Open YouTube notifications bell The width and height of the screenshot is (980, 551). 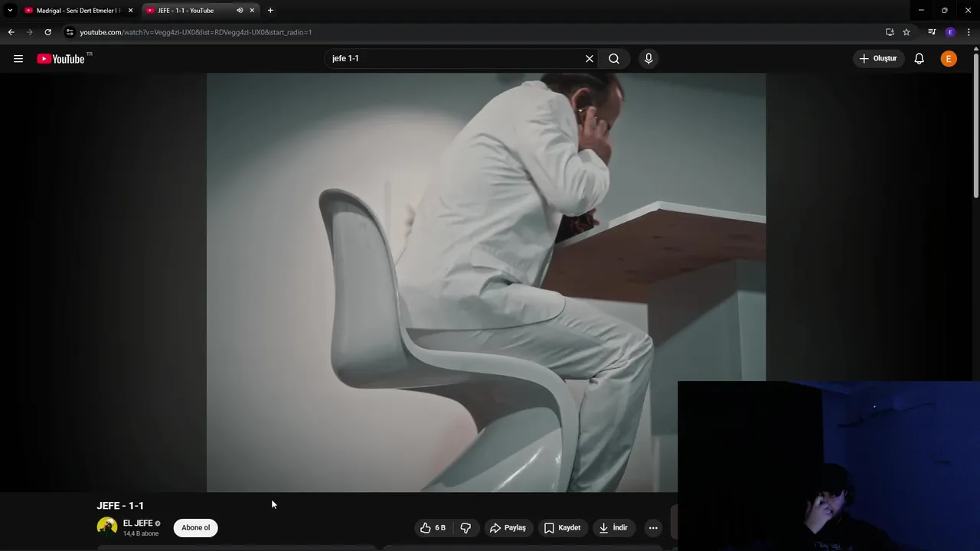tap(920, 59)
